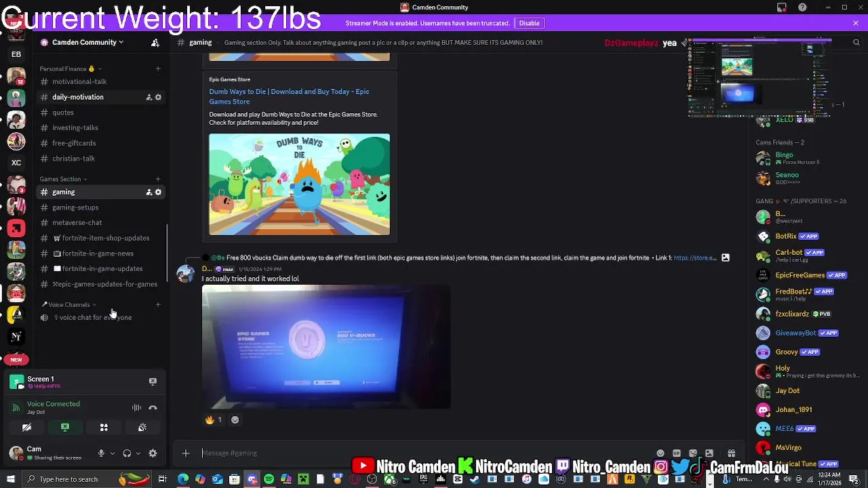Viewport: 868px width, 488px height.
Task: Open the Windows Start menu
Action: tap(10, 479)
